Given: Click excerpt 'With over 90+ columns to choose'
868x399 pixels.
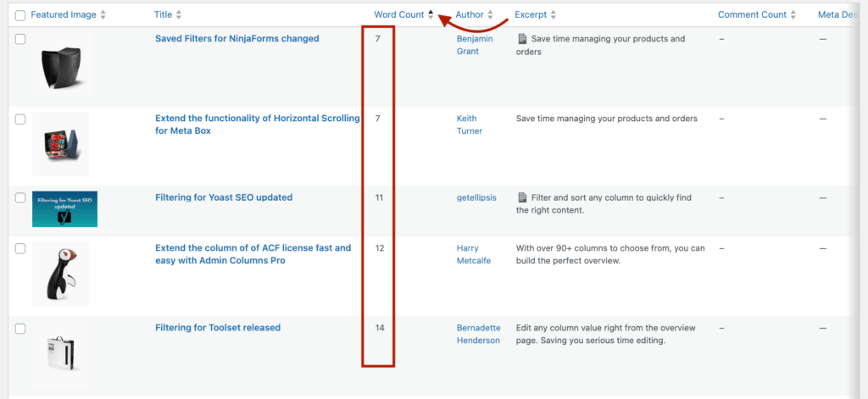Looking at the screenshot, I should 610,254.
